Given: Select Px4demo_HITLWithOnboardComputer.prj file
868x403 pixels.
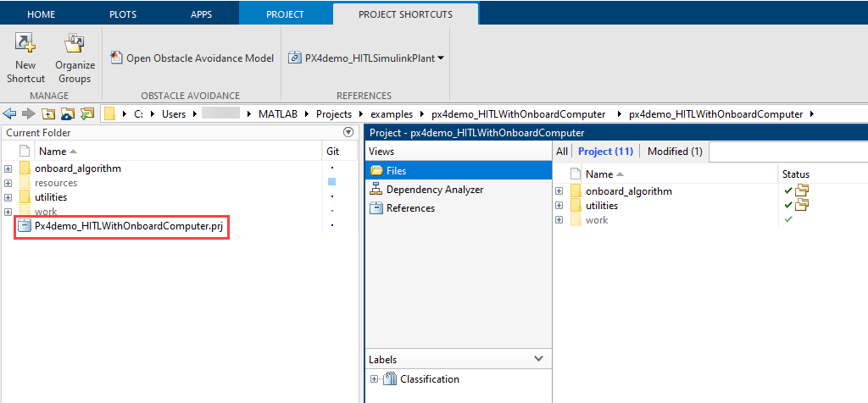Looking at the screenshot, I should click(124, 226).
